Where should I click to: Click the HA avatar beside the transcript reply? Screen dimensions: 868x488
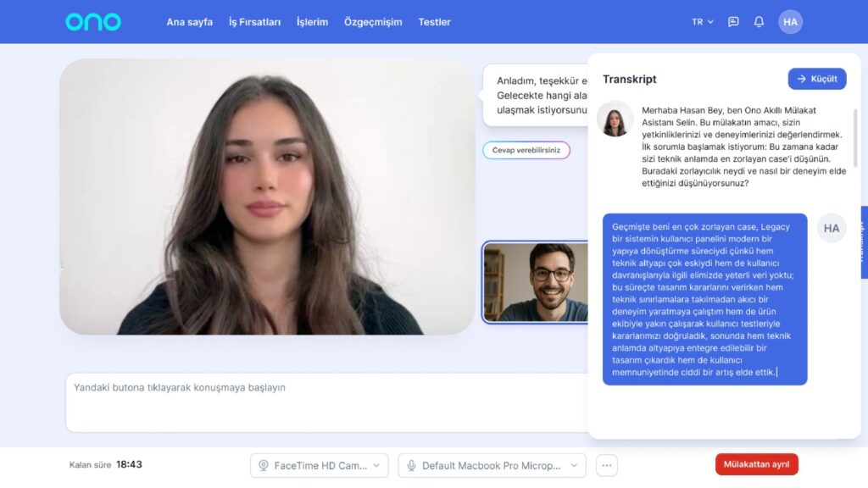[832, 228]
